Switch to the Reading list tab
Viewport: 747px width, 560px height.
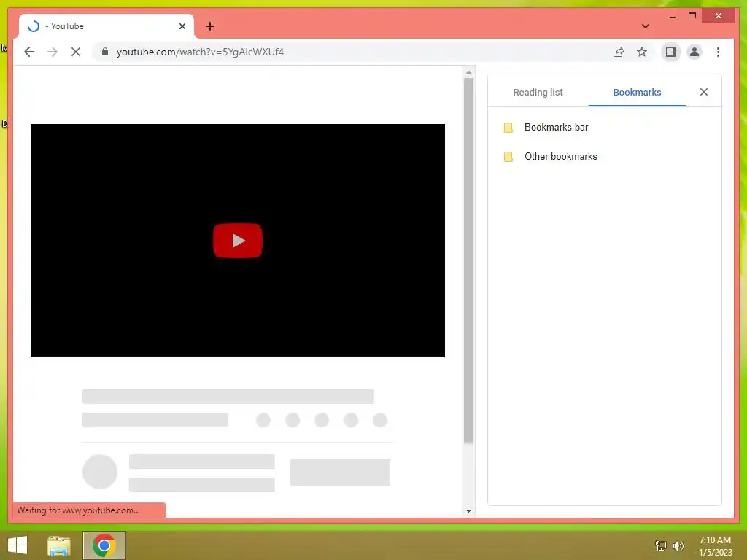tap(538, 93)
